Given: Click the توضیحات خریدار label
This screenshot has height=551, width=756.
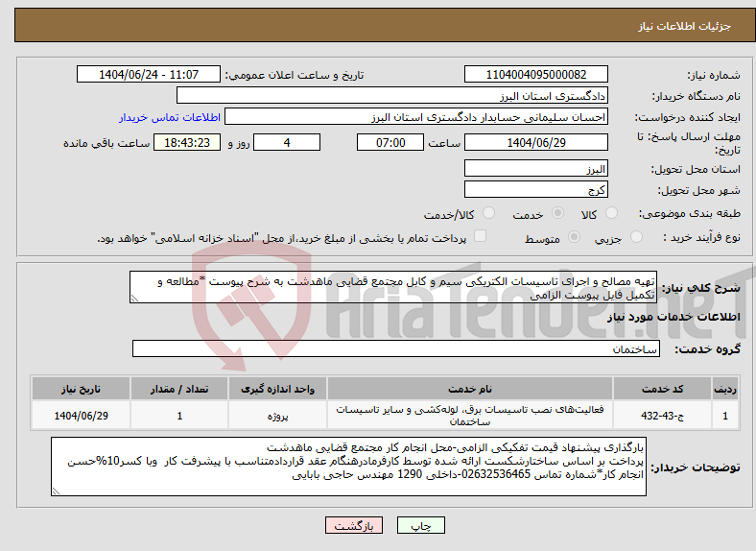Looking at the screenshot, I should click(696, 467).
